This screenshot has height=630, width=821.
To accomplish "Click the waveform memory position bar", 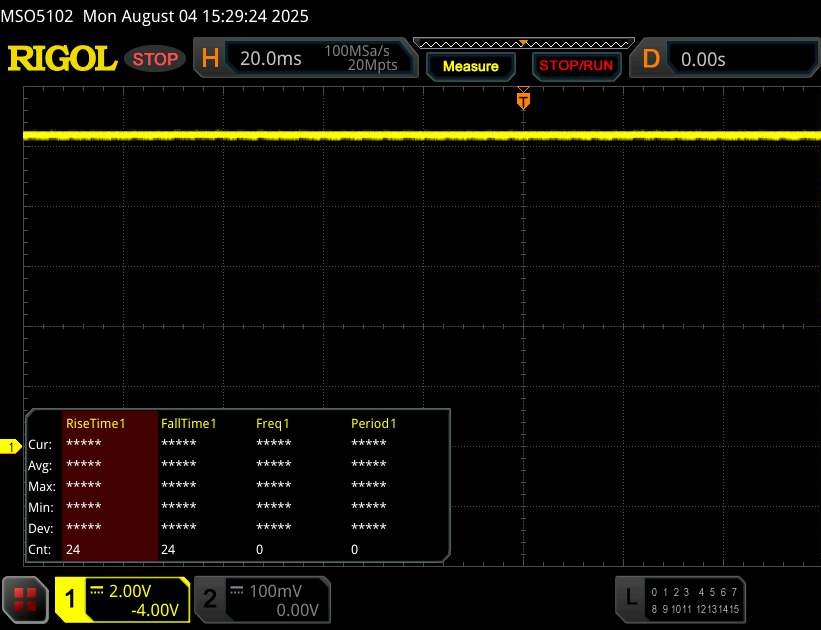I will pos(524,44).
